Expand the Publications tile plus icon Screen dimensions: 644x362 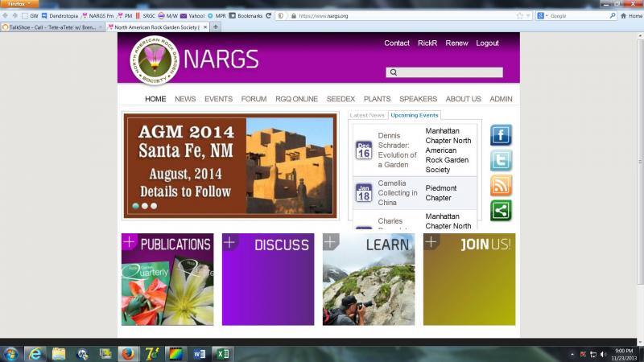(129, 241)
